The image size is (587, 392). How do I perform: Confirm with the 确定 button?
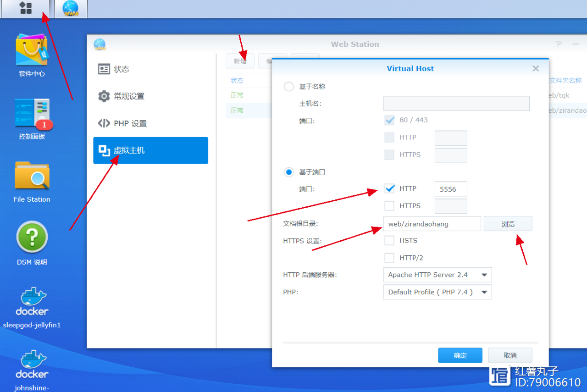click(x=460, y=356)
